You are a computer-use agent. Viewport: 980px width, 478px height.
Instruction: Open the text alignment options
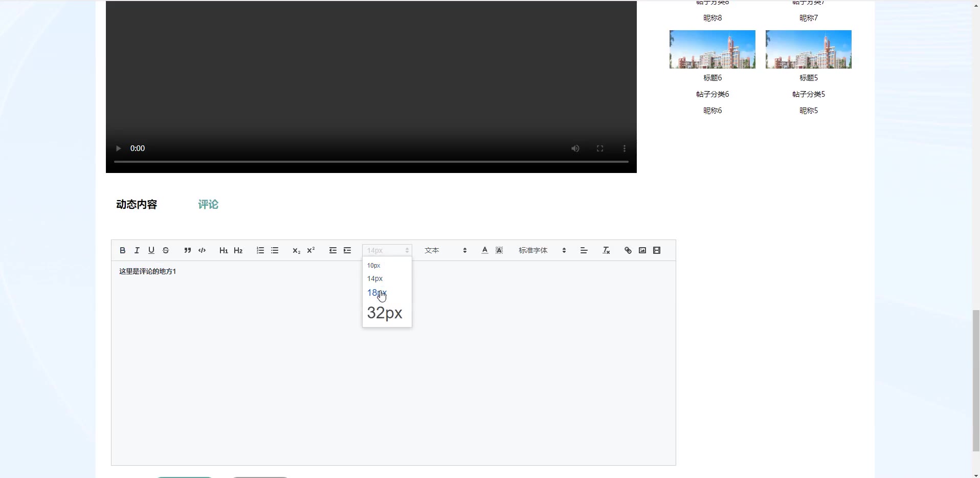[x=584, y=250]
